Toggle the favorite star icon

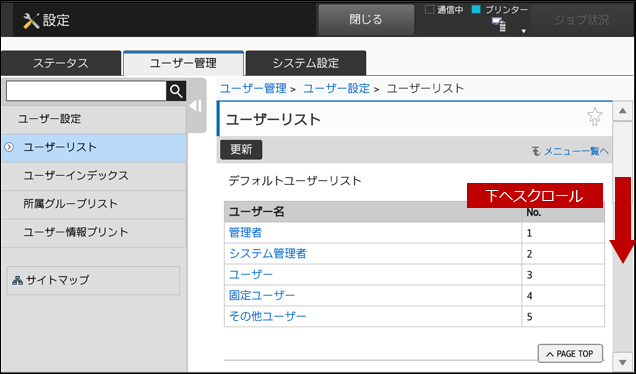point(595,117)
